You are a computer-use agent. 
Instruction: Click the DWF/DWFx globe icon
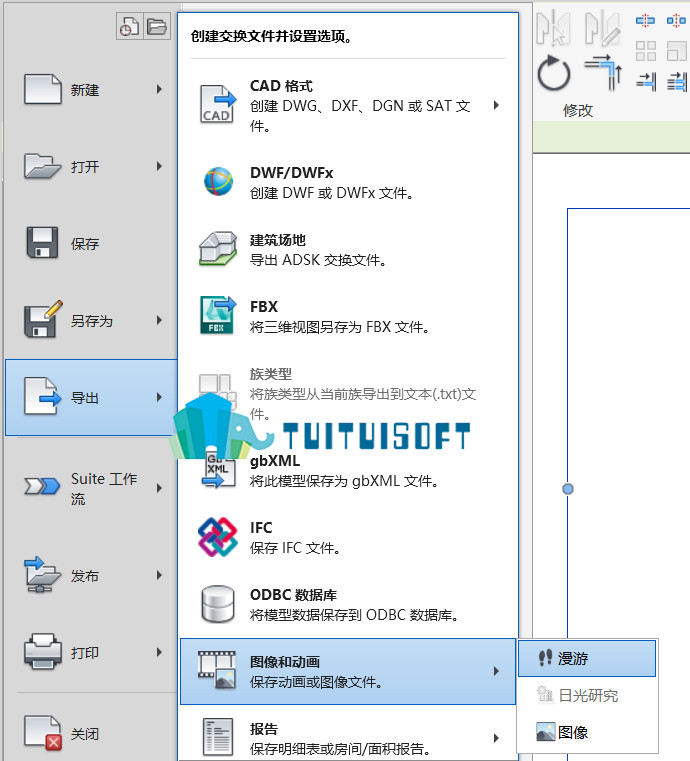(x=218, y=182)
